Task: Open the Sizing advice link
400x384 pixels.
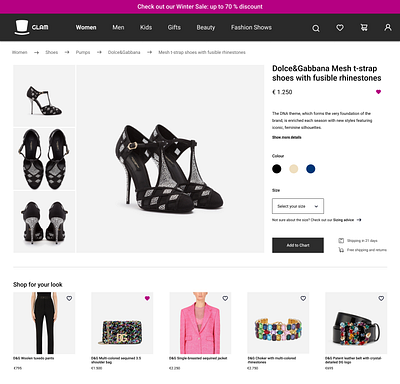Action: tap(347, 220)
